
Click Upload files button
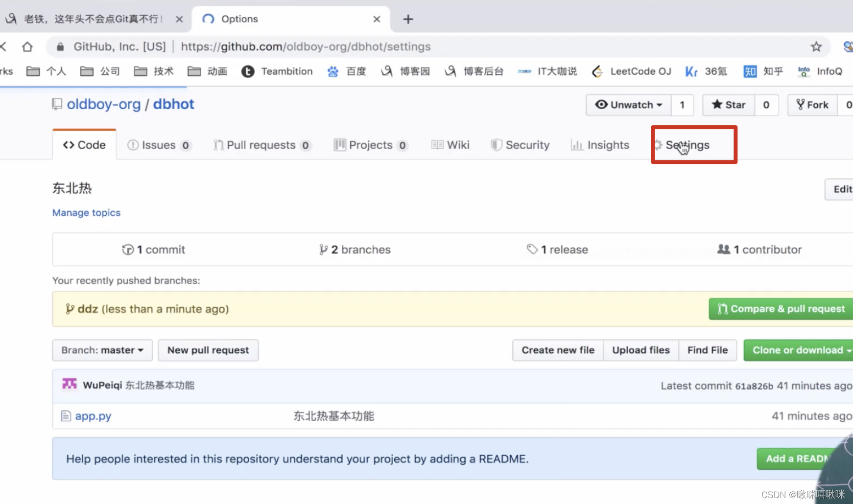641,350
